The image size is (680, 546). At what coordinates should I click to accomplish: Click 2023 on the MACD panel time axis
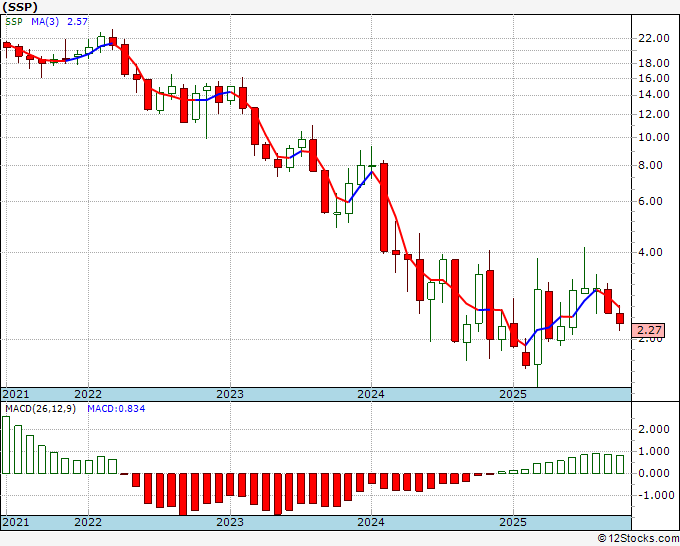click(x=230, y=522)
